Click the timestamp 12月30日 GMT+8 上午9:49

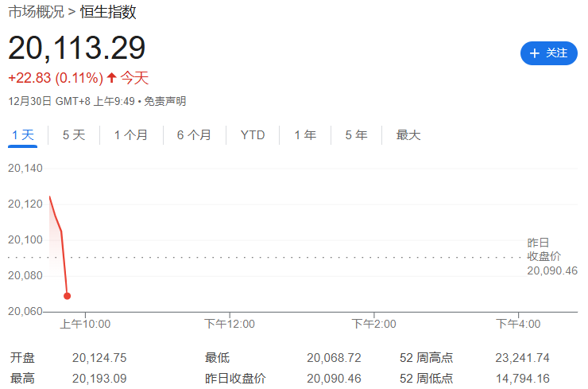coord(72,101)
